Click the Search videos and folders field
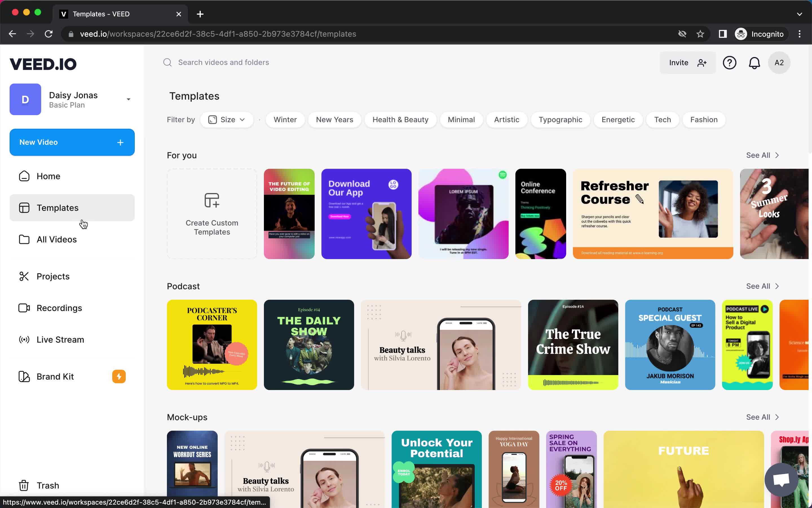Image resolution: width=812 pixels, height=508 pixels. click(x=223, y=62)
